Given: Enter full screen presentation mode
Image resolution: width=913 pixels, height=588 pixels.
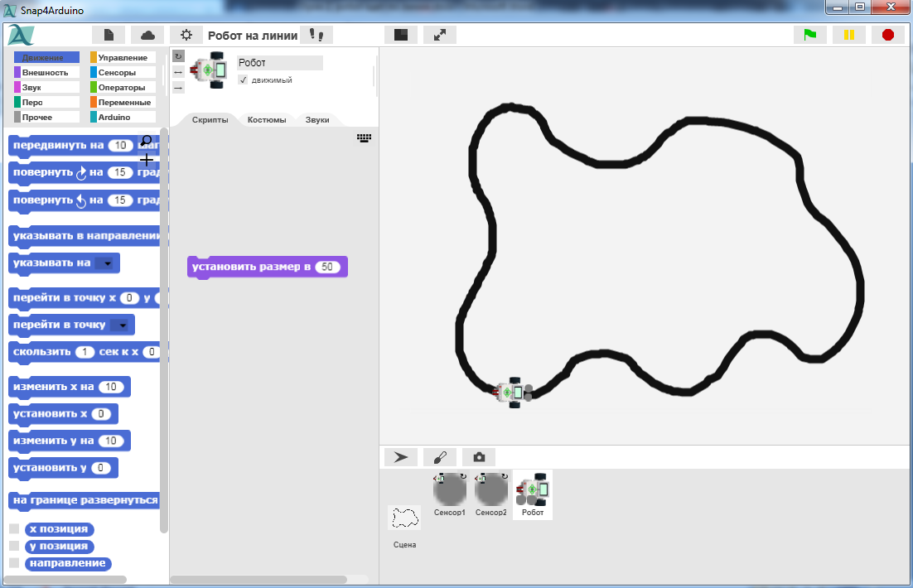Looking at the screenshot, I should (x=440, y=35).
